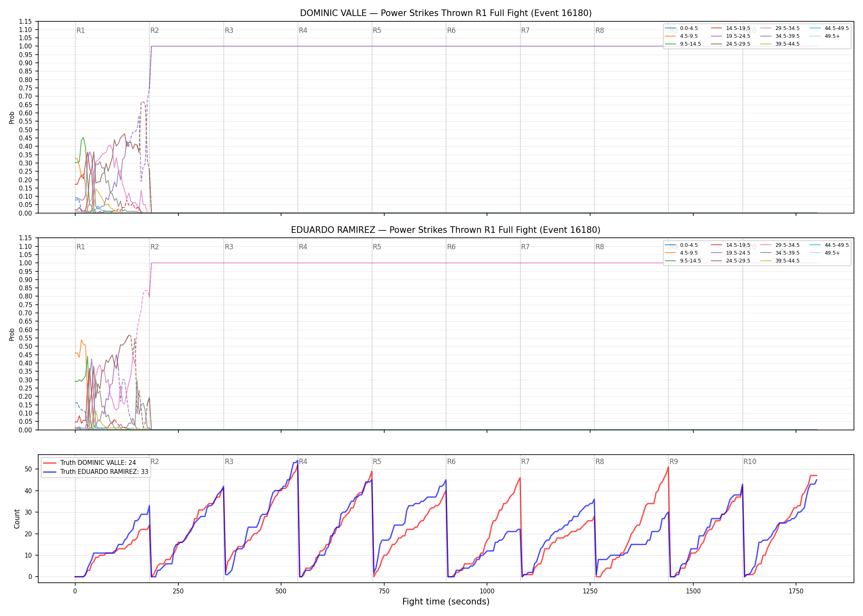Click the R1 round label in Dominic Valle chart
The width and height of the screenshot is (863, 616).
pos(81,30)
